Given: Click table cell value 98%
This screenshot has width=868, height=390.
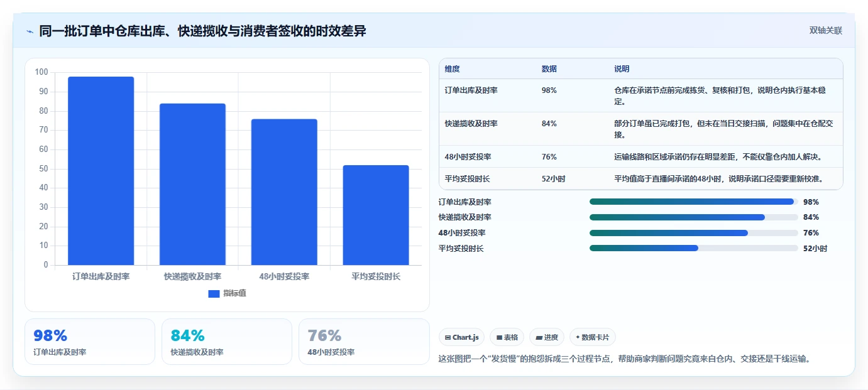Looking at the screenshot, I should tap(549, 90).
